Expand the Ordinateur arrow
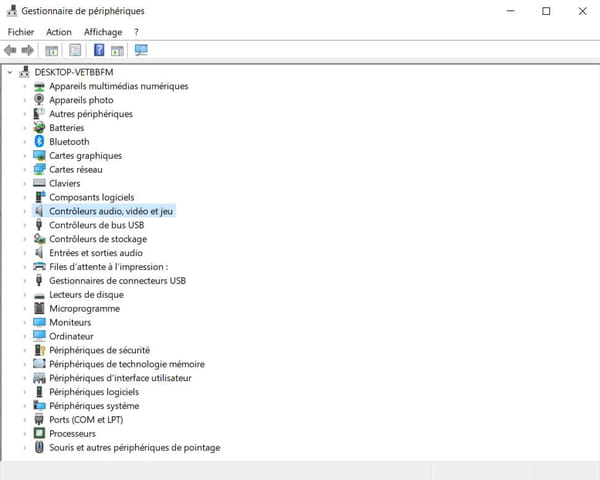This screenshot has width=600, height=480. (x=25, y=336)
